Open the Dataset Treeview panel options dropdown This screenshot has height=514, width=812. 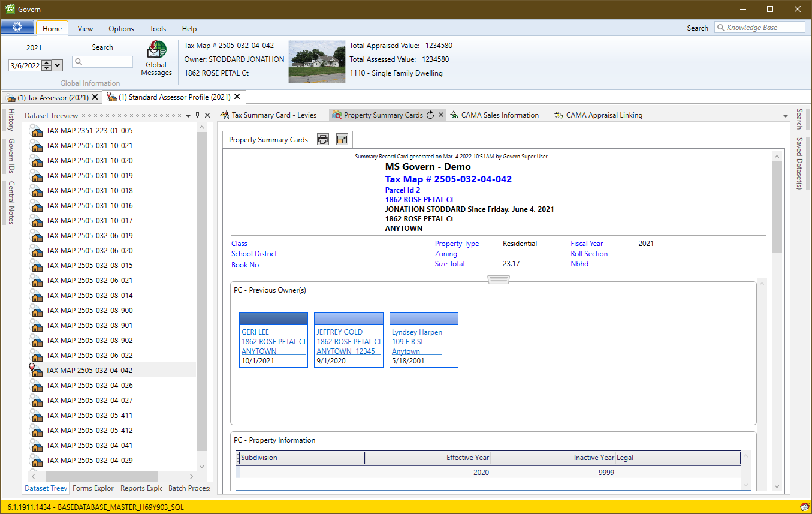pos(188,115)
